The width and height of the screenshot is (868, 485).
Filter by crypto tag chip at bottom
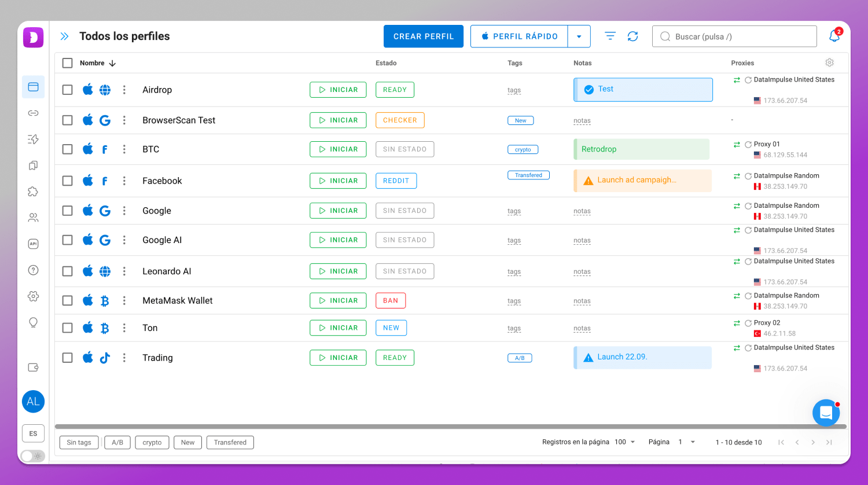click(x=152, y=442)
